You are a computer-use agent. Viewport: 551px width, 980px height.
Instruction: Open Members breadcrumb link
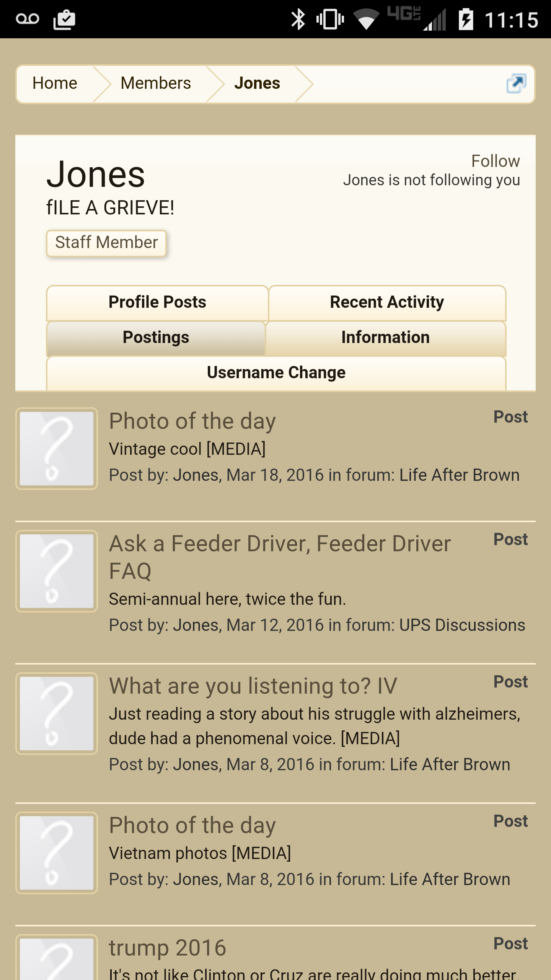(156, 83)
